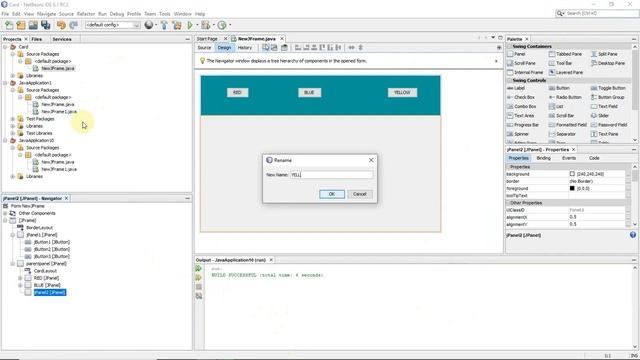Open the Events tab in Properties

569,158
